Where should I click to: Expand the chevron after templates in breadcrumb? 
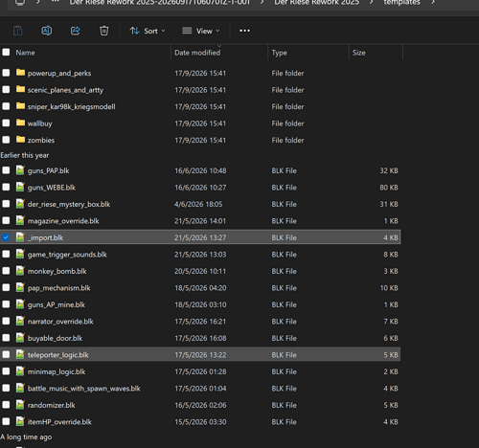[433, 3]
